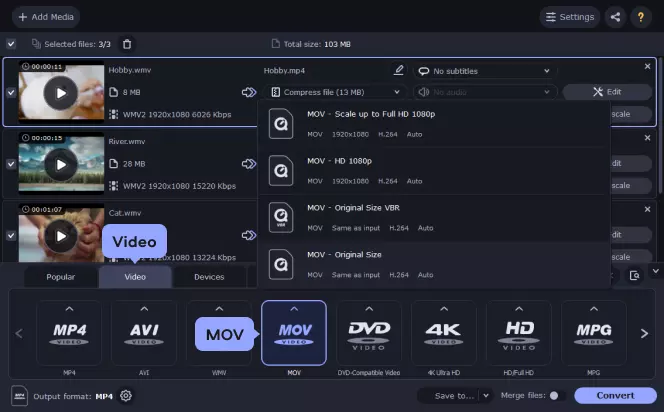This screenshot has width=664, height=412.
Task: Expand presets arrow above DVD
Action: tap(369, 309)
